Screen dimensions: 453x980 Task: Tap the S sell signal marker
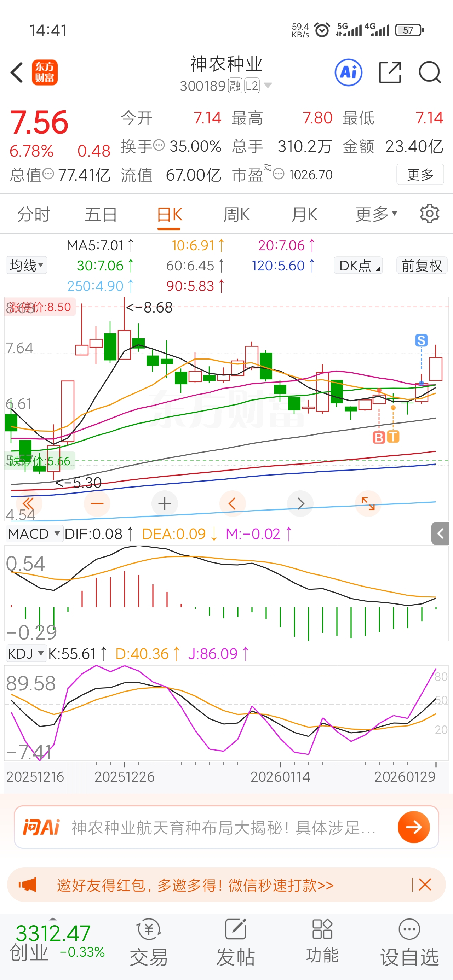(x=422, y=340)
